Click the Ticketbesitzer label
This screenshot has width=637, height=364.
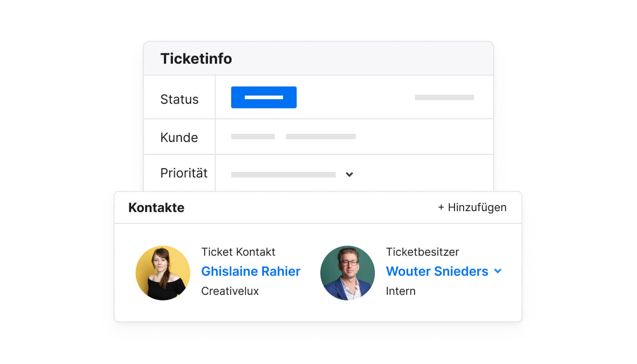click(x=423, y=252)
